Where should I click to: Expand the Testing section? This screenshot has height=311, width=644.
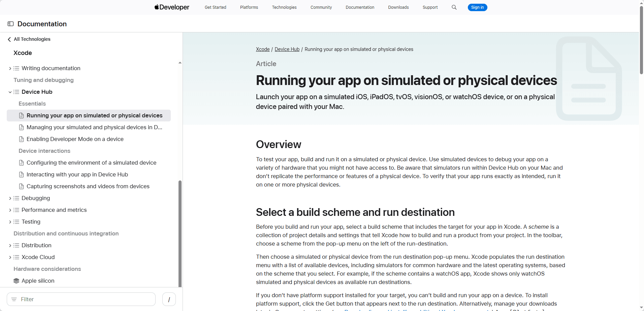click(10, 222)
